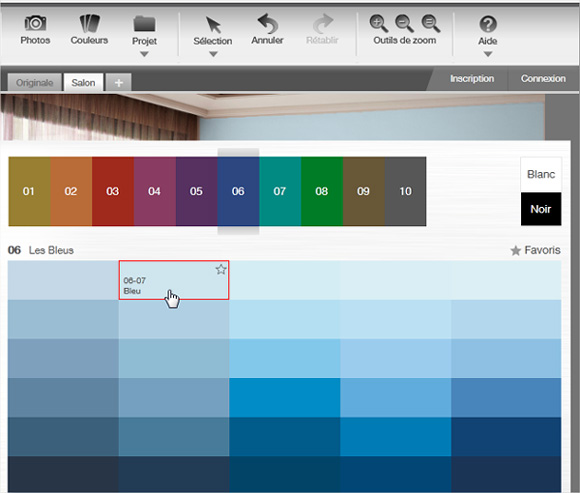
Task: Click the zoom in magnifier
Action: click(378, 24)
